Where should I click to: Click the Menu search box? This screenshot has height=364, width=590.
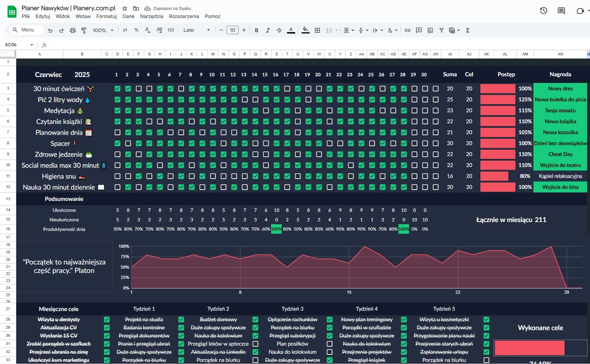(26, 30)
